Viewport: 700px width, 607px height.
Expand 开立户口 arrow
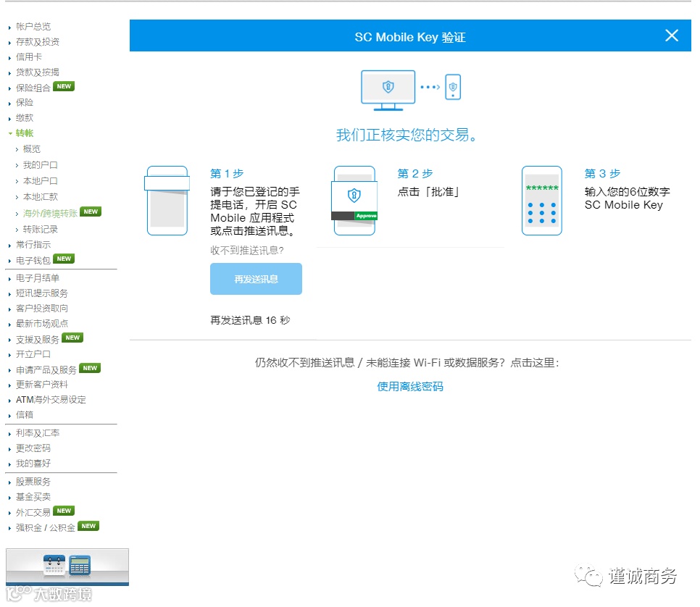pos(10,355)
